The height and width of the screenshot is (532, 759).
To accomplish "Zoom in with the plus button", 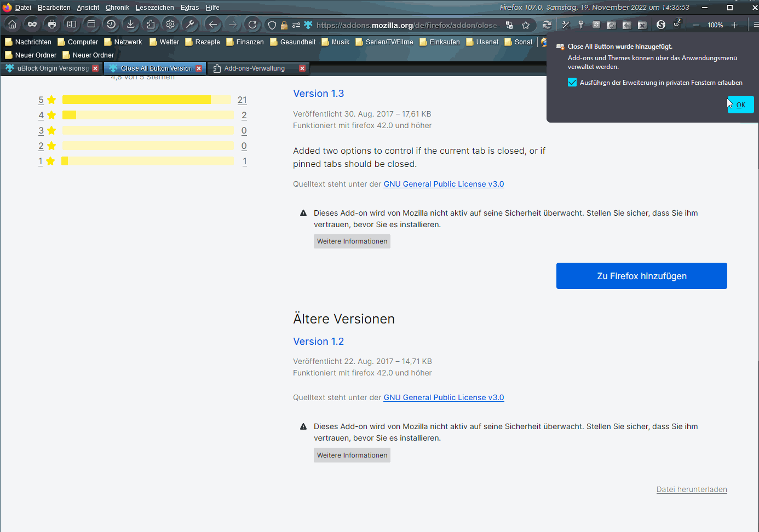I will pyautogui.click(x=734, y=25).
